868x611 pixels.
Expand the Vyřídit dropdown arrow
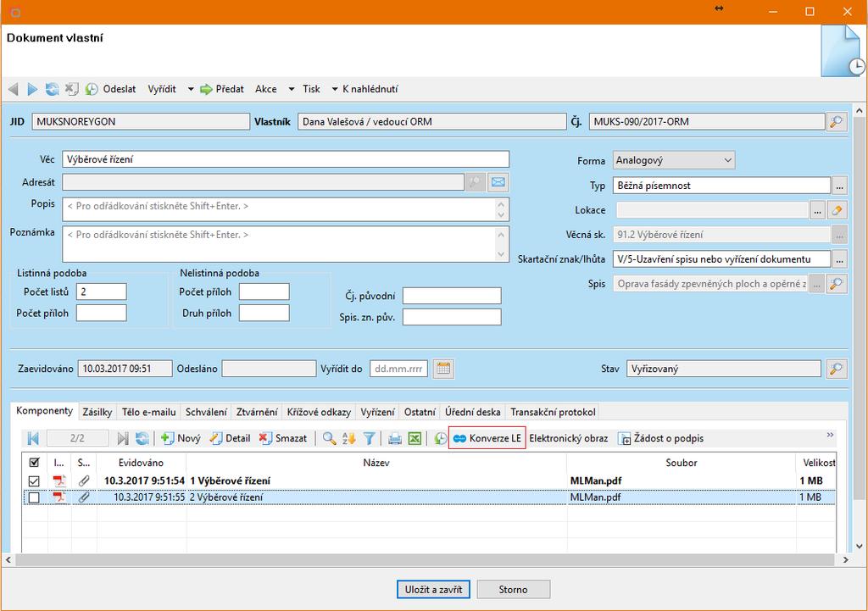coord(191,89)
